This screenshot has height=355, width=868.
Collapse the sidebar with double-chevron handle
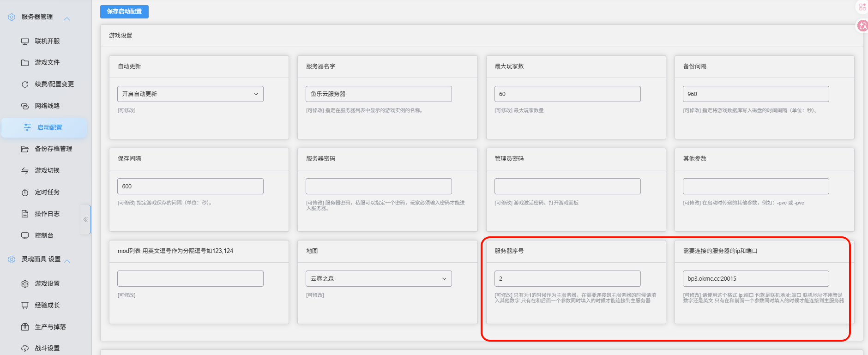coord(85,219)
